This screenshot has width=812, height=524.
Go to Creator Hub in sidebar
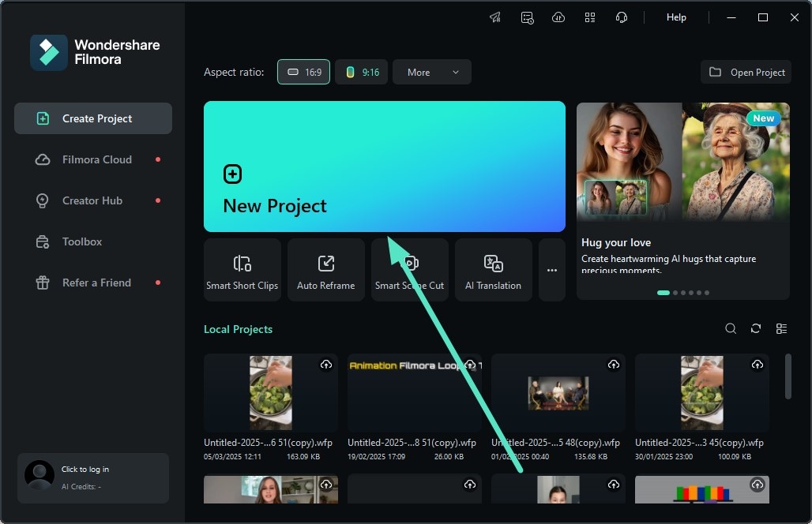pos(93,200)
